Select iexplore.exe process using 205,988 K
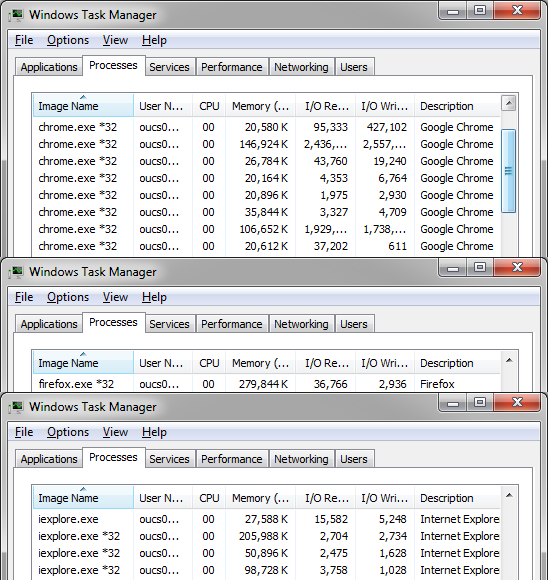This screenshot has height=584, width=550. 267,536
